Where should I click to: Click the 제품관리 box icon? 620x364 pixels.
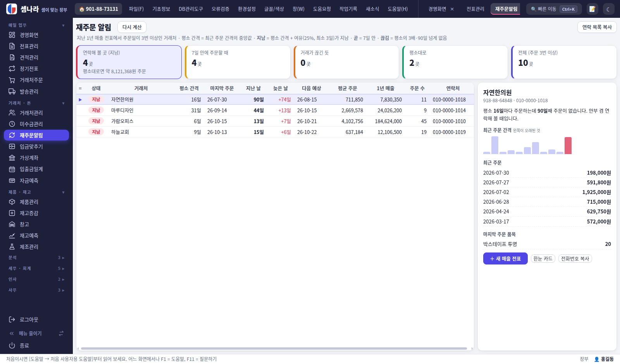(12, 202)
